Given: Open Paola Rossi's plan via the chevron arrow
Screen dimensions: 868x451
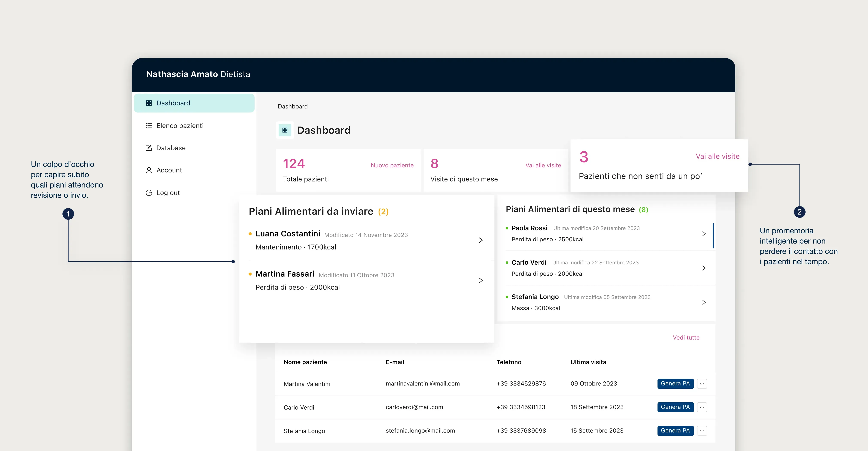Looking at the screenshot, I should click(704, 234).
